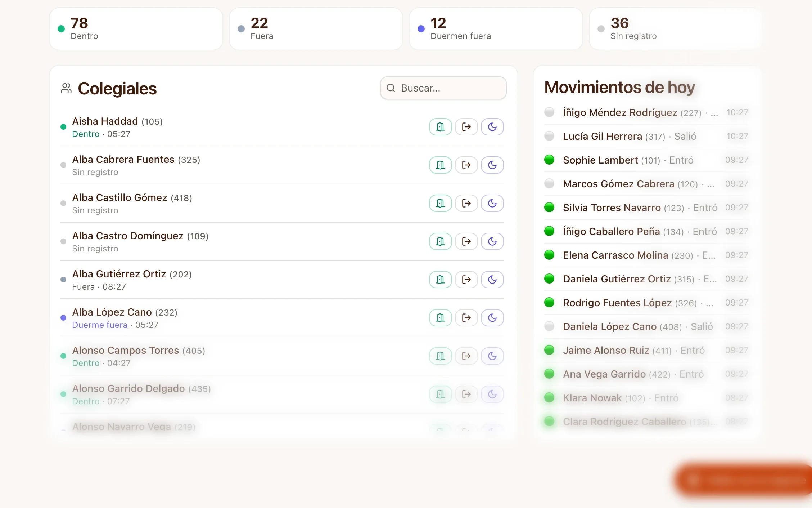The height and width of the screenshot is (508, 812).
Task: Select the 78 Dentro summary card
Action: (136, 29)
